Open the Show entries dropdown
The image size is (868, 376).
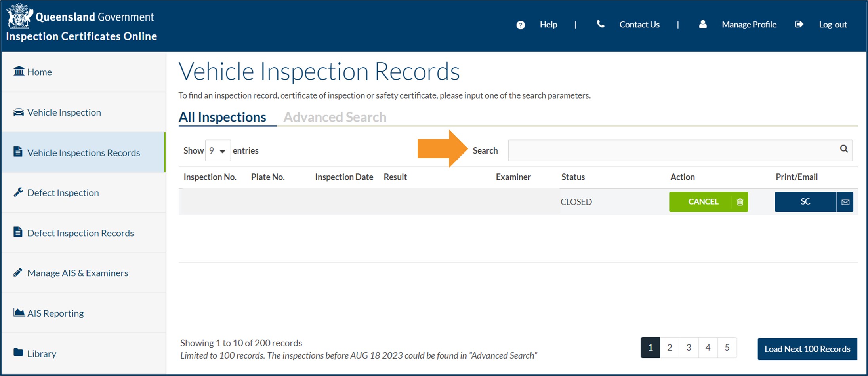[x=217, y=150]
